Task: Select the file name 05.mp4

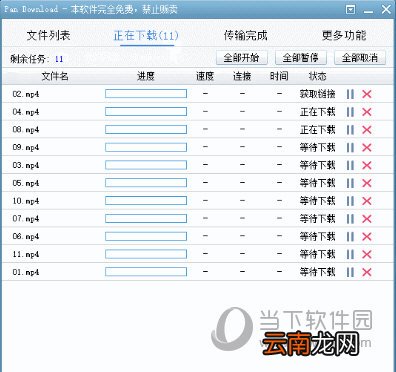Action: (26, 183)
